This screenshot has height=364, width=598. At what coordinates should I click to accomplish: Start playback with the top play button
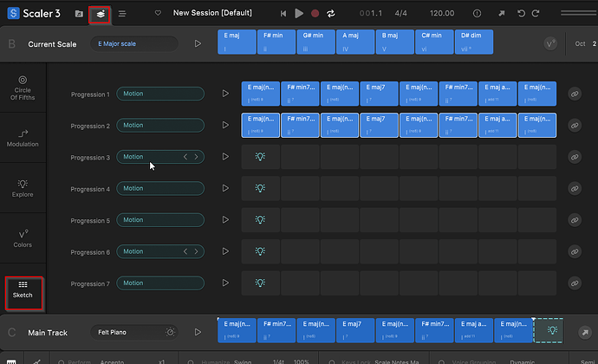click(299, 13)
